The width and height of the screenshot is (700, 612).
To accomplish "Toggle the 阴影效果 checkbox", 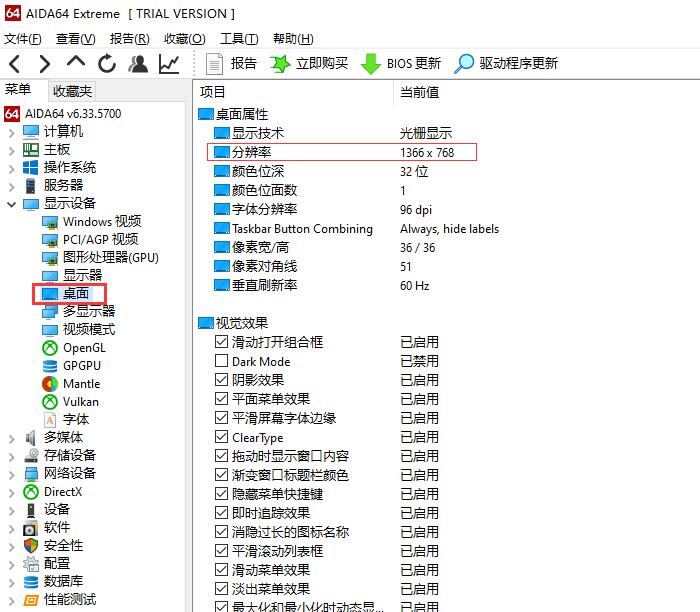I will pos(221,380).
